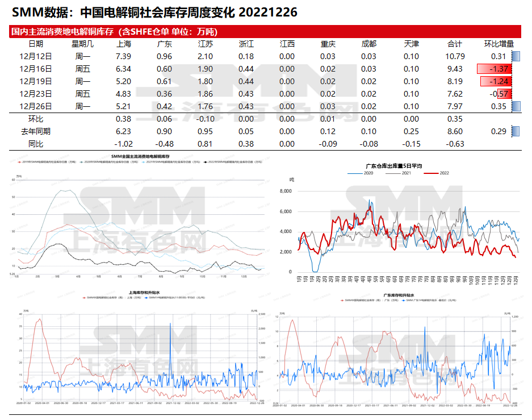
Task: Click the 浙江 column header
Action: click(246, 44)
